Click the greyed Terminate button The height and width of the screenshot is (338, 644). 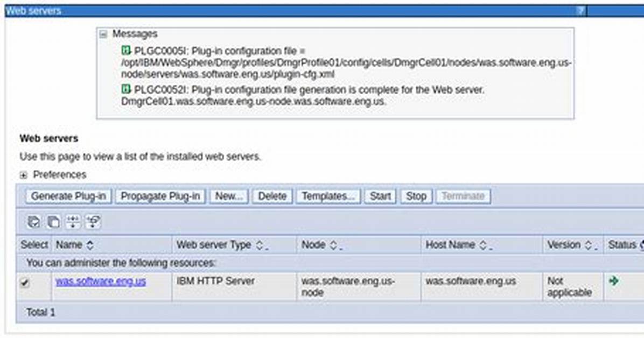[x=463, y=196]
